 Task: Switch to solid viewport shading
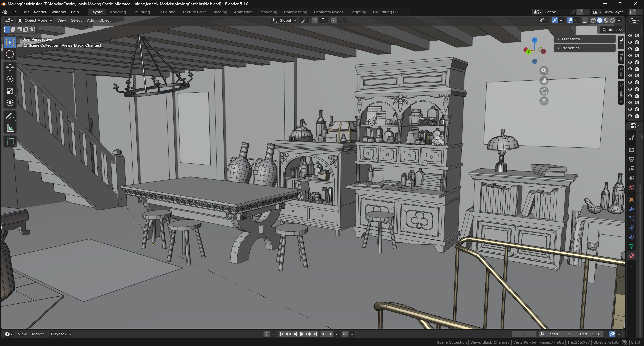point(600,20)
